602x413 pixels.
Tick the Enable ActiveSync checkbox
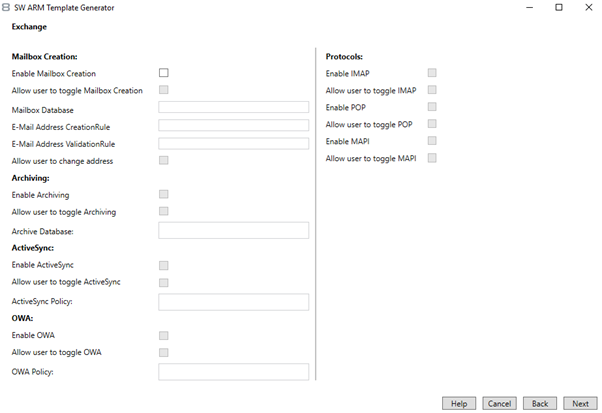[164, 265]
